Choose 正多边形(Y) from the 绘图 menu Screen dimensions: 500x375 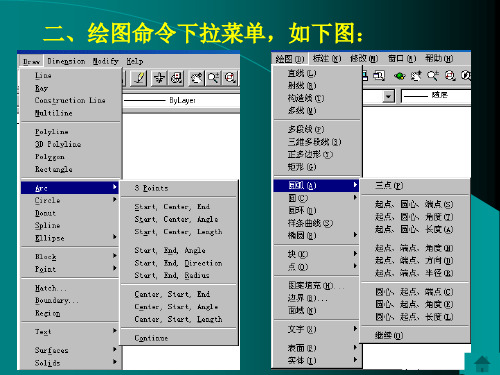(317, 154)
